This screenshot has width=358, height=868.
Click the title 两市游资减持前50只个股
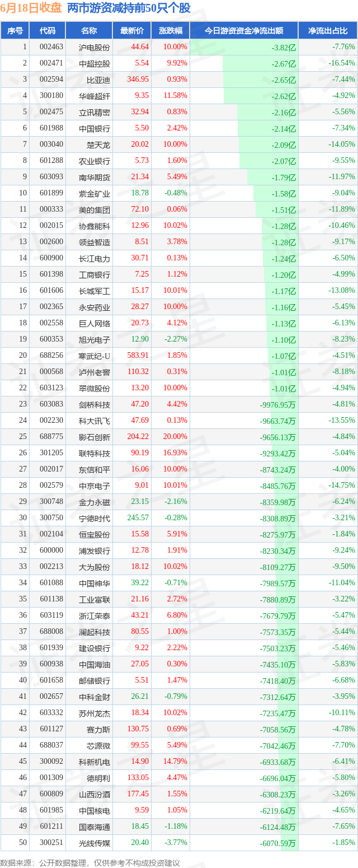[x=129, y=8]
